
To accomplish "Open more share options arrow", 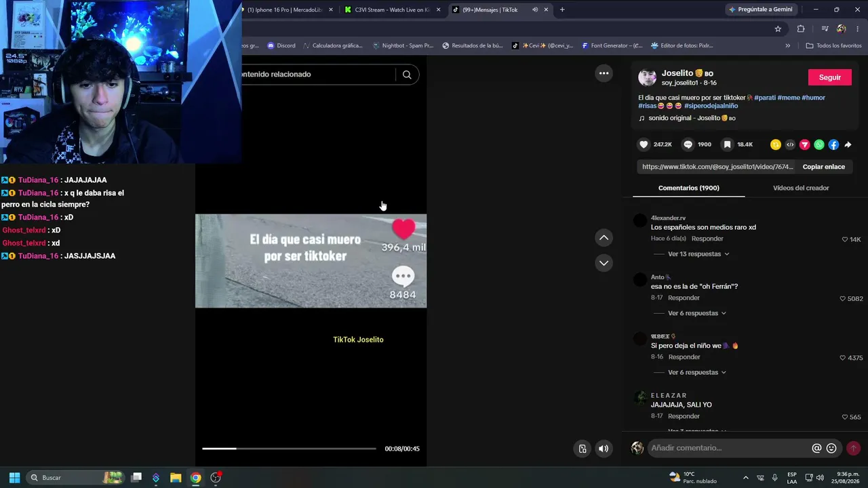I will pos(848,144).
